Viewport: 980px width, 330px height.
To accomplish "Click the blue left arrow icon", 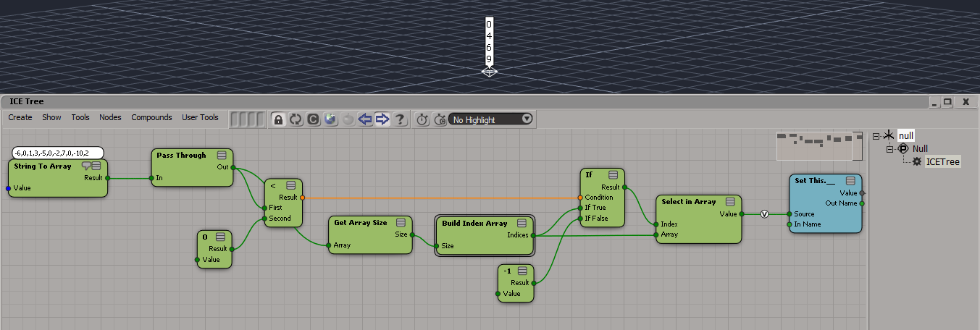I will [365, 119].
